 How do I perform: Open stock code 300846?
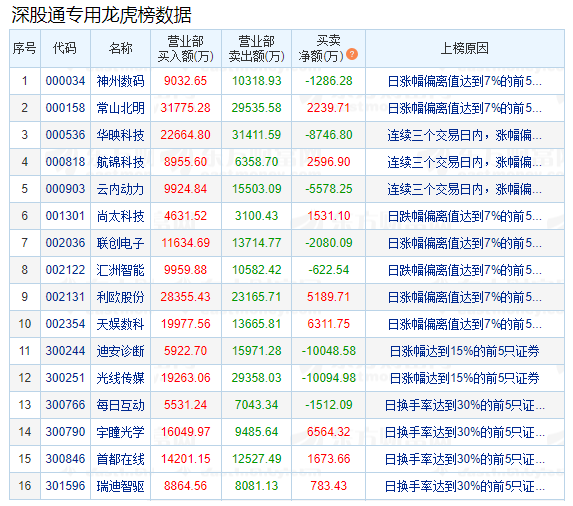coord(65,459)
